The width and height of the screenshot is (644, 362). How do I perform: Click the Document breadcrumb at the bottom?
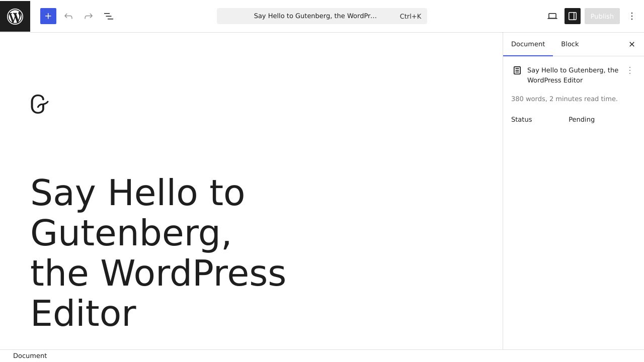tap(30, 355)
